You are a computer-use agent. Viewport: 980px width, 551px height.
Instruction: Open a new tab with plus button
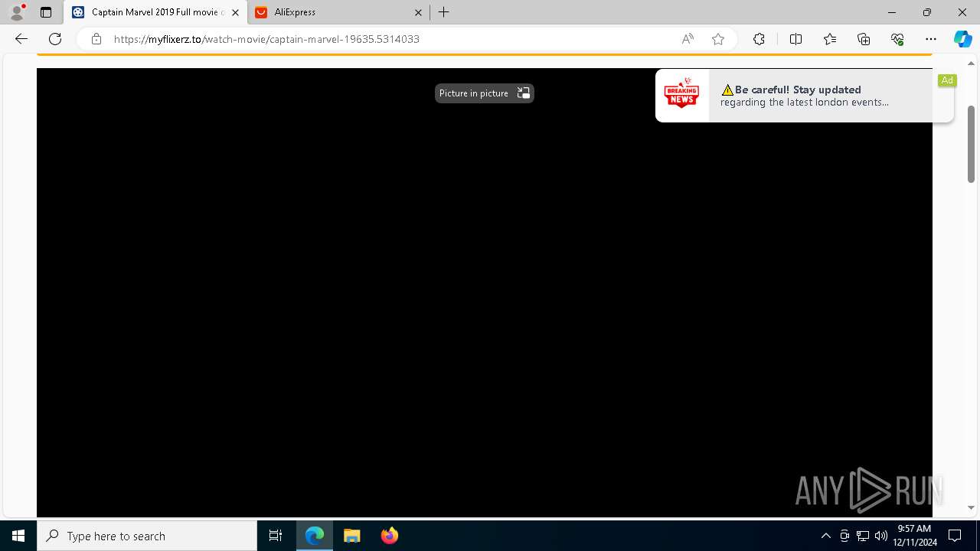pos(444,12)
